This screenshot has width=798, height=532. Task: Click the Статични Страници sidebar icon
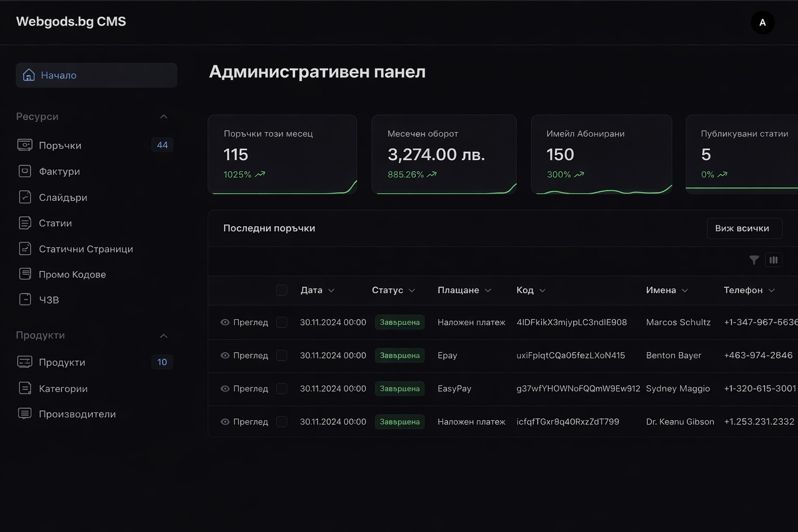25,248
